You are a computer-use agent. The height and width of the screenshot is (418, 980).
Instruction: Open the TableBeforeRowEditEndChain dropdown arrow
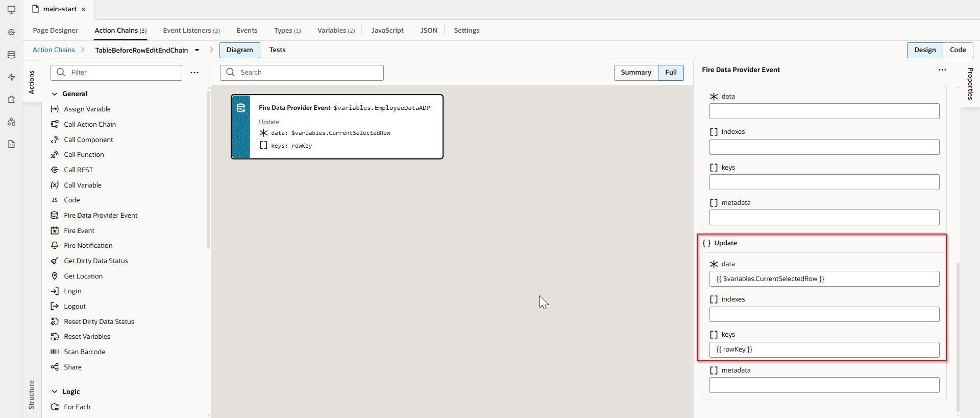click(x=197, y=50)
